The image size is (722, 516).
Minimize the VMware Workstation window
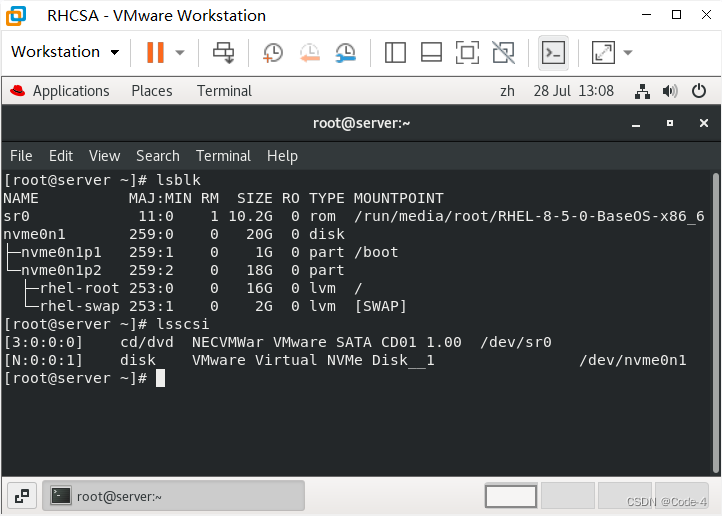click(646, 15)
